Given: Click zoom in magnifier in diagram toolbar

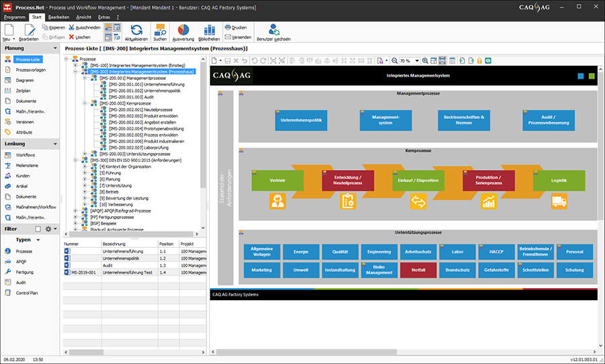Looking at the screenshot, I should 425,60.
